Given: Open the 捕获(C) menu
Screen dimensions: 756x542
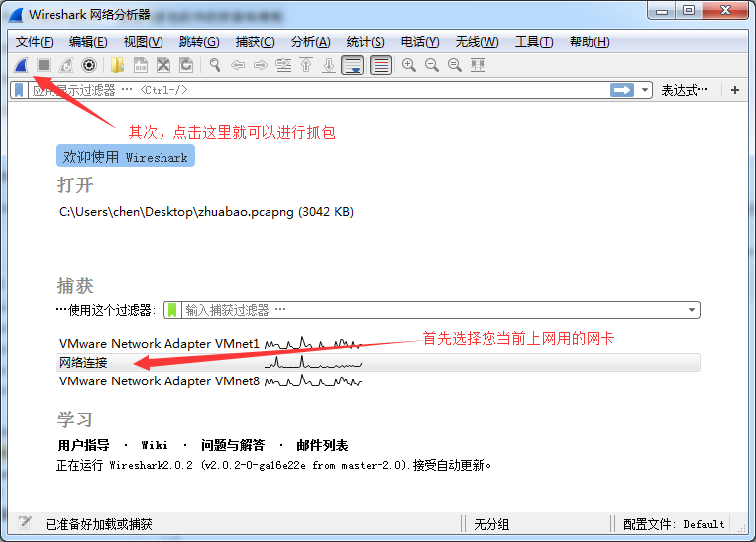Looking at the screenshot, I should point(255,42).
